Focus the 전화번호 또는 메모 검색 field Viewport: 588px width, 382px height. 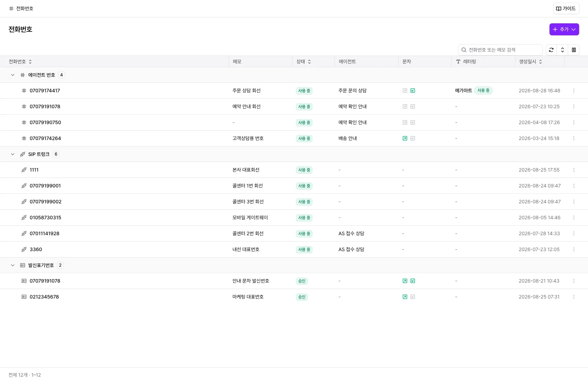coord(500,50)
